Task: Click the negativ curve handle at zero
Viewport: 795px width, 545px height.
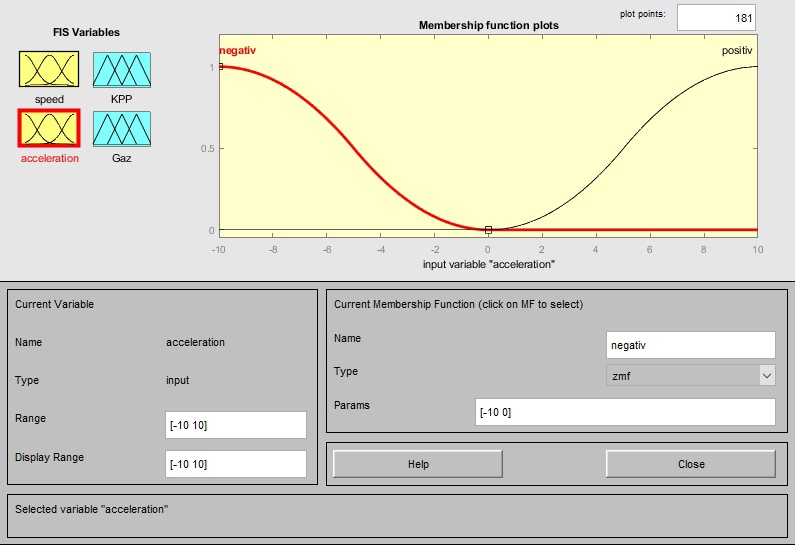Action: click(x=488, y=230)
